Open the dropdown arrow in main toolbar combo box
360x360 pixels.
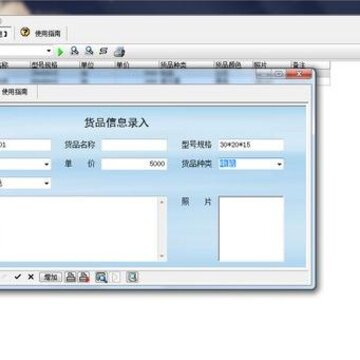tap(49, 51)
